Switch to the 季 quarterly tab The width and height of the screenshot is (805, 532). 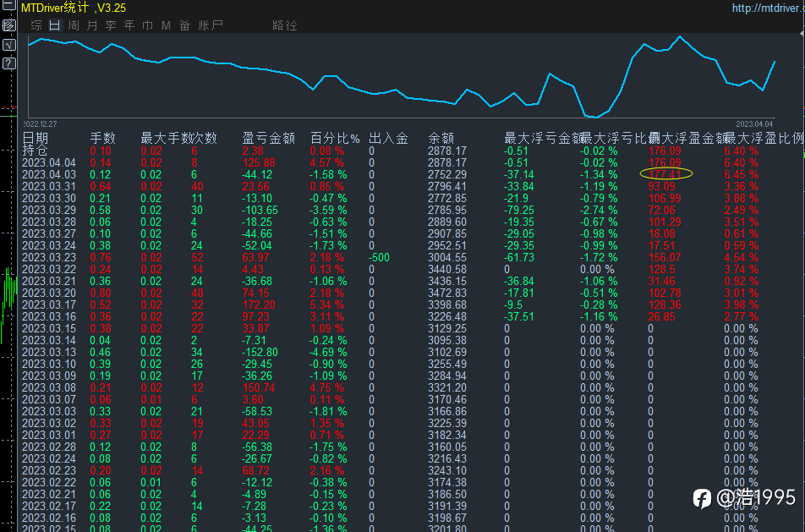pyautogui.click(x=111, y=25)
